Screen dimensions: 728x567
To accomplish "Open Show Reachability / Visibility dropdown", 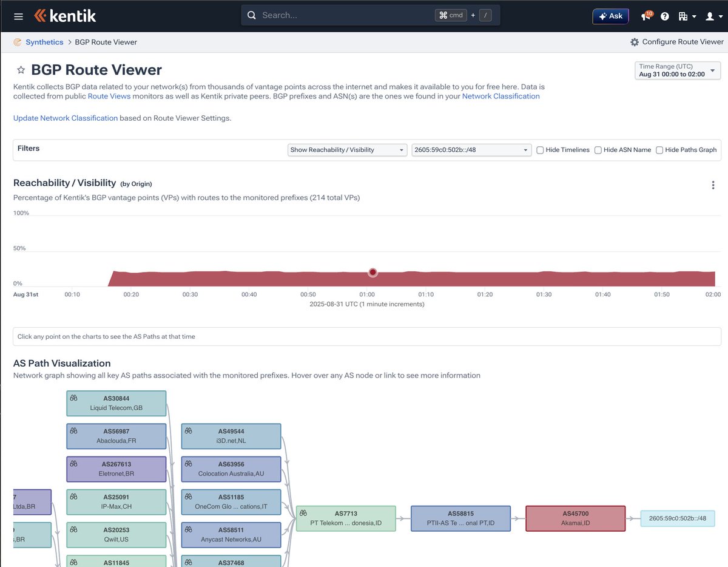I will point(347,150).
